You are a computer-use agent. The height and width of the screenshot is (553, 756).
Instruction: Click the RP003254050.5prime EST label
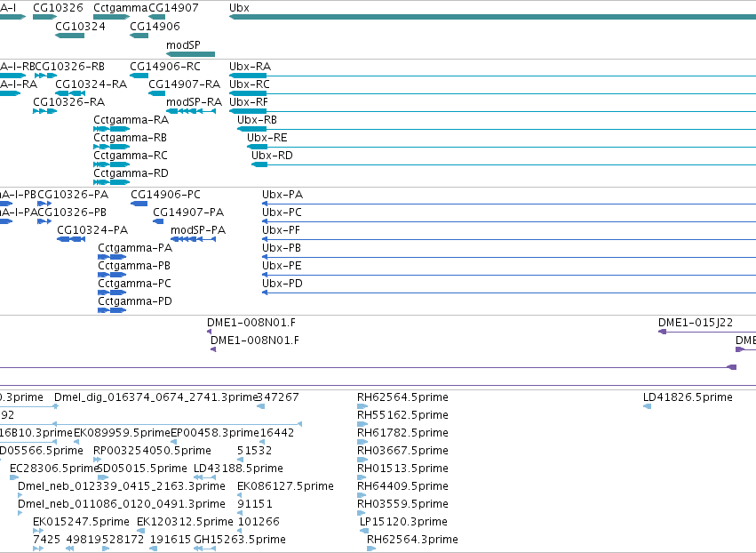[153, 451]
